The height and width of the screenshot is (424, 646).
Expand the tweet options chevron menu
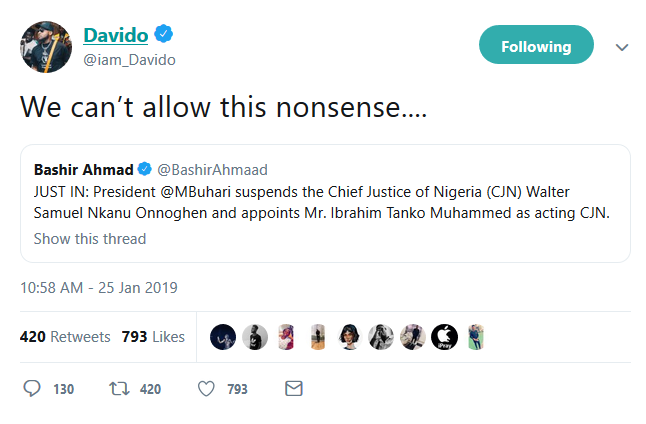click(621, 47)
